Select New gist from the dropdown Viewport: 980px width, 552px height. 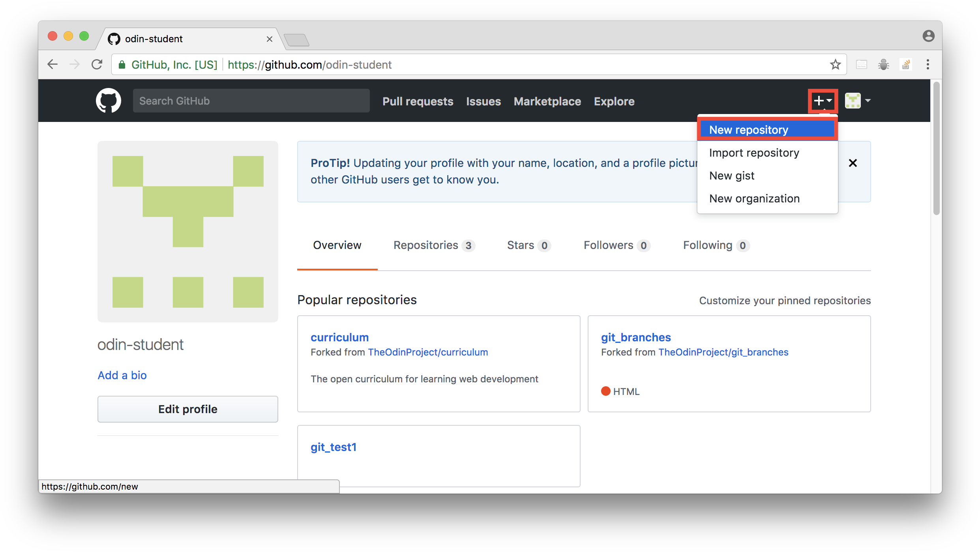(x=767, y=176)
